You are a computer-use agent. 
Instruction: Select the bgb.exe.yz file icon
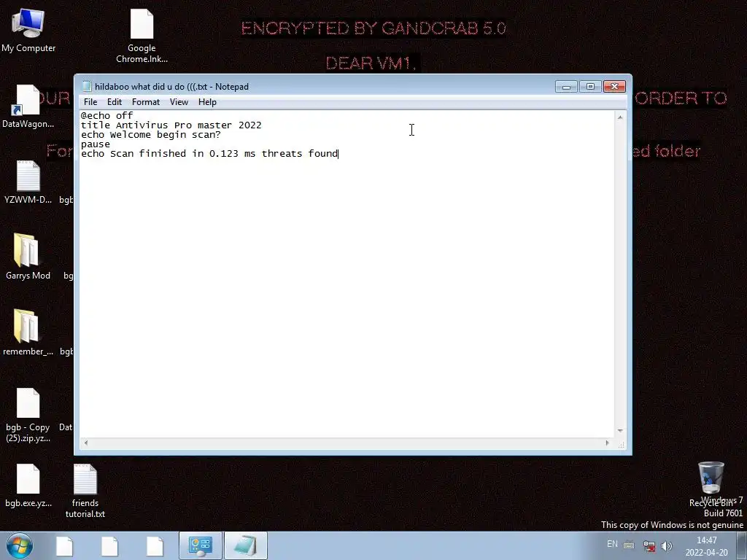pyautogui.click(x=28, y=486)
